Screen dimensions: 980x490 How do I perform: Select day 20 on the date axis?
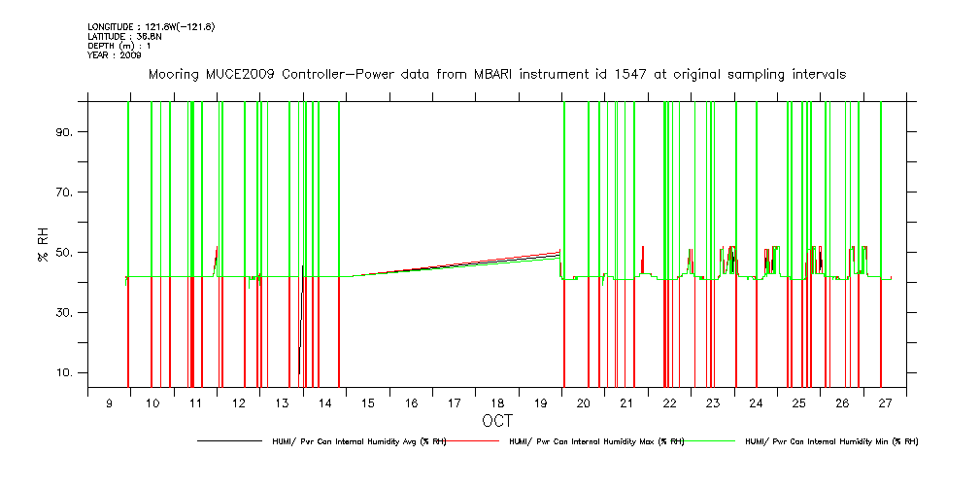[584, 402]
